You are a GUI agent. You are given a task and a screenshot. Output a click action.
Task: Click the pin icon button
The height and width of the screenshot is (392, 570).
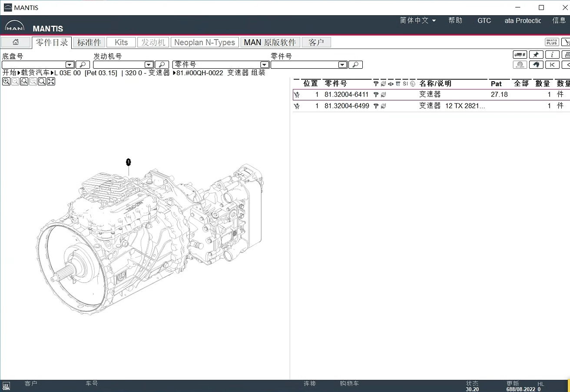(x=536, y=55)
